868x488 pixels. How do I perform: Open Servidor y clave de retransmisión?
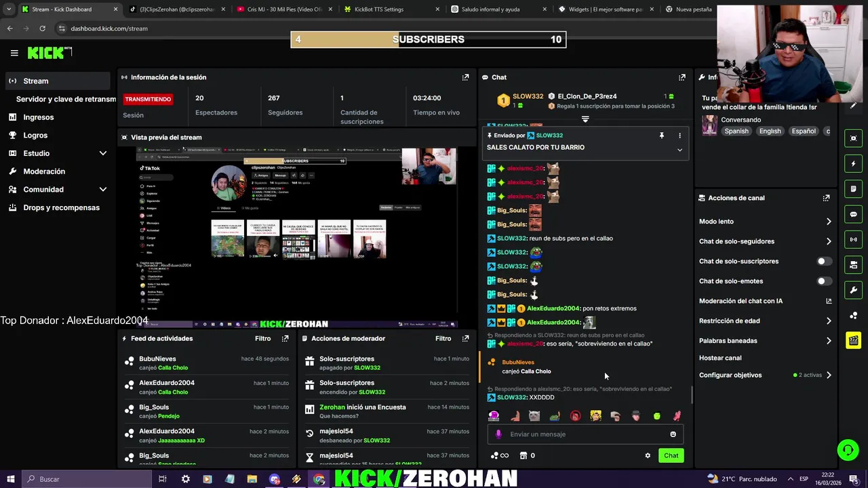[x=66, y=99]
